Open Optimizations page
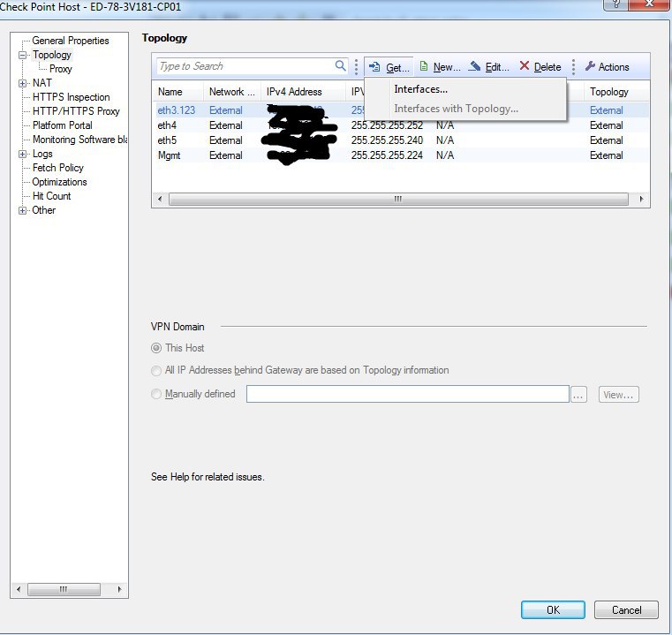Image resolution: width=672 pixels, height=635 pixels. pyautogui.click(x=59, y=182)
